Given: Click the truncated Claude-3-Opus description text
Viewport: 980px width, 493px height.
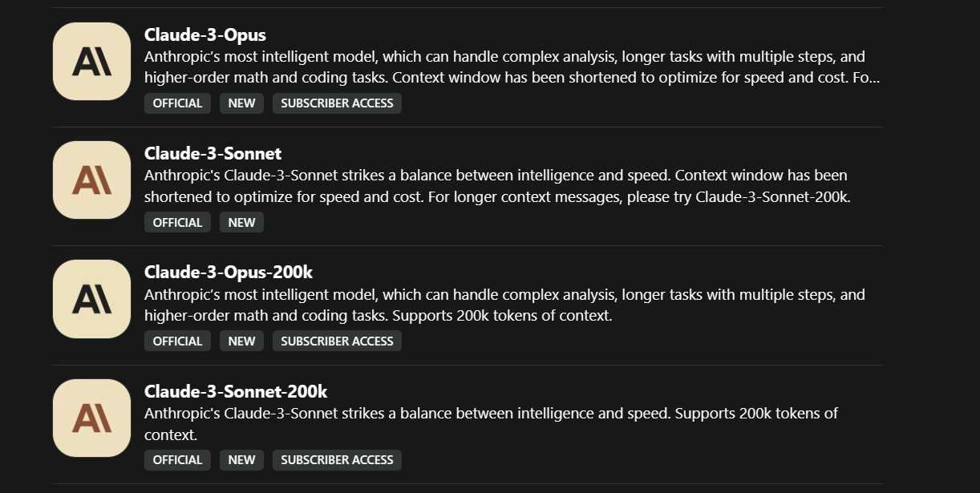Looking at the screenshot, I should pos(505,67).
